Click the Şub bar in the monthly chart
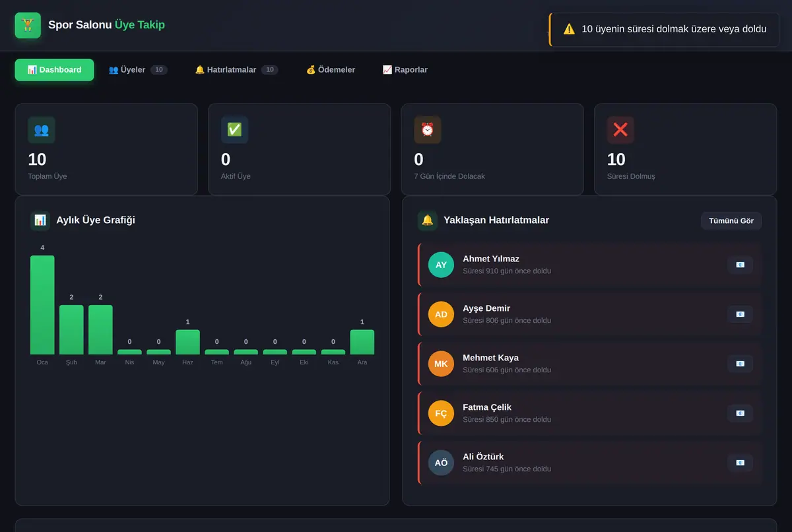This screenshot has width=792, height=532. 71,329
